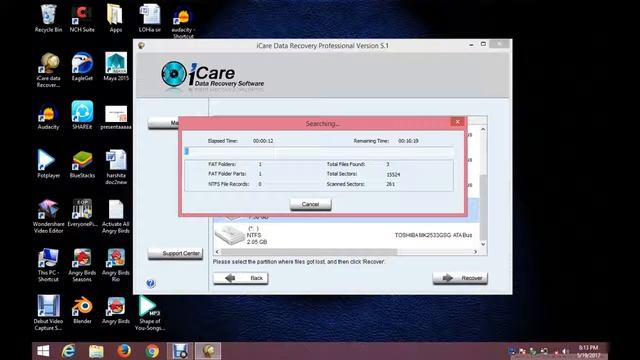640x360 pixels.
Task: Open the Support Center
Action: coord(176,253)
